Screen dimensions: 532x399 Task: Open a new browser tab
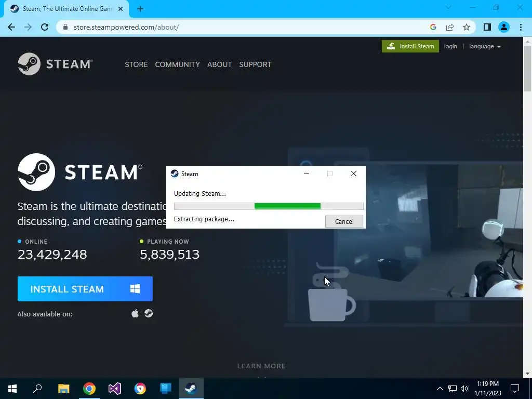(140, 9)
